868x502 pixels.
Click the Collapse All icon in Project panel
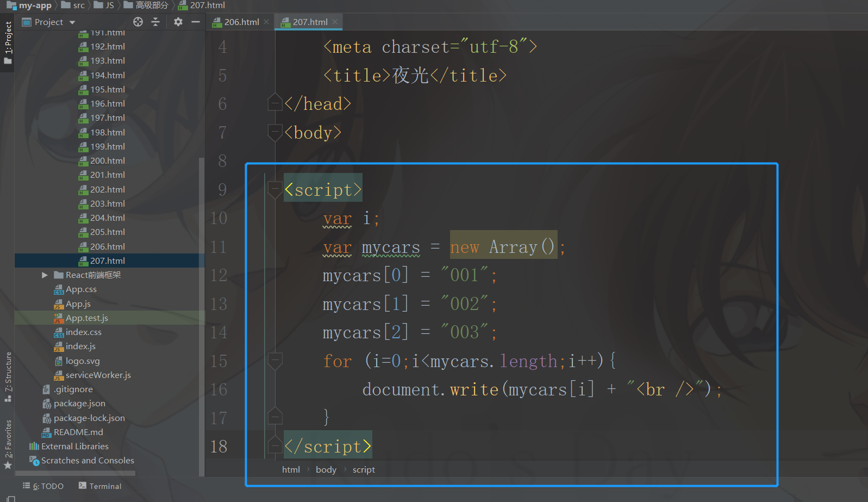point(155,22)
